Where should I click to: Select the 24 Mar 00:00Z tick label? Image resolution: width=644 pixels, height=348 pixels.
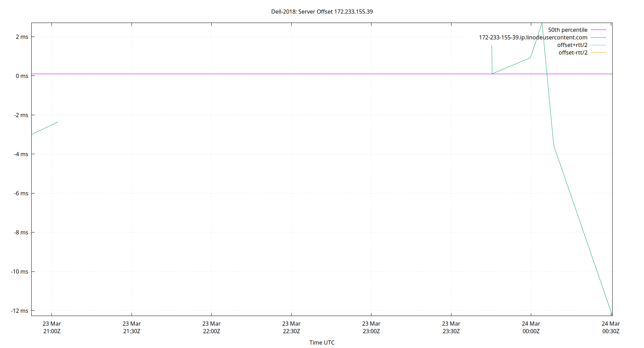(x=532, y=327)
